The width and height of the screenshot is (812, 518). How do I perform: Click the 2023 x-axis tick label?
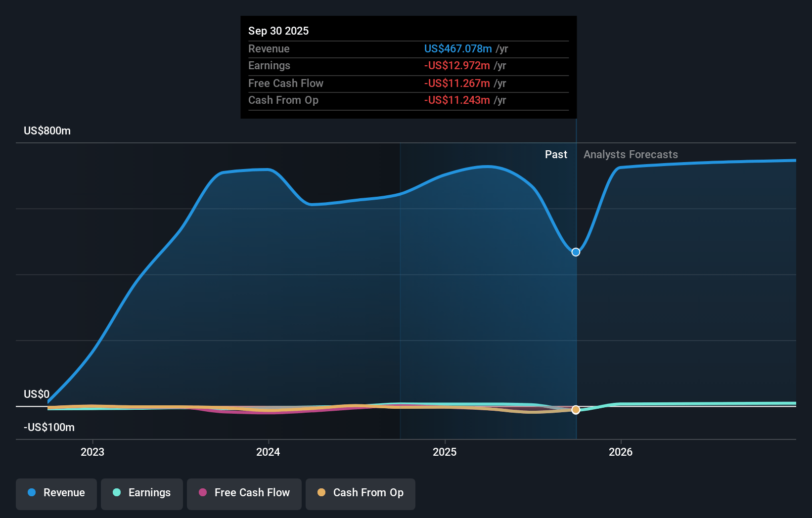[92, 452]
